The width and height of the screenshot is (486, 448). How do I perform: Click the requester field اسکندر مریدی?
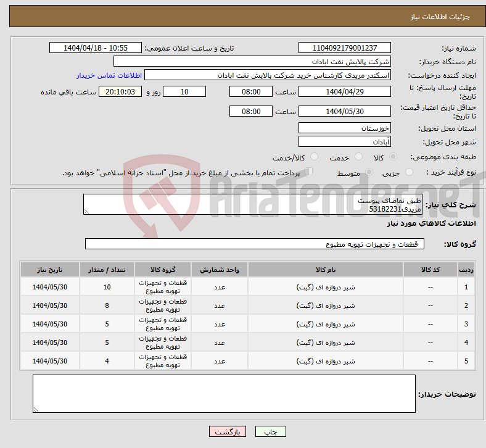(x=268, y=75)
